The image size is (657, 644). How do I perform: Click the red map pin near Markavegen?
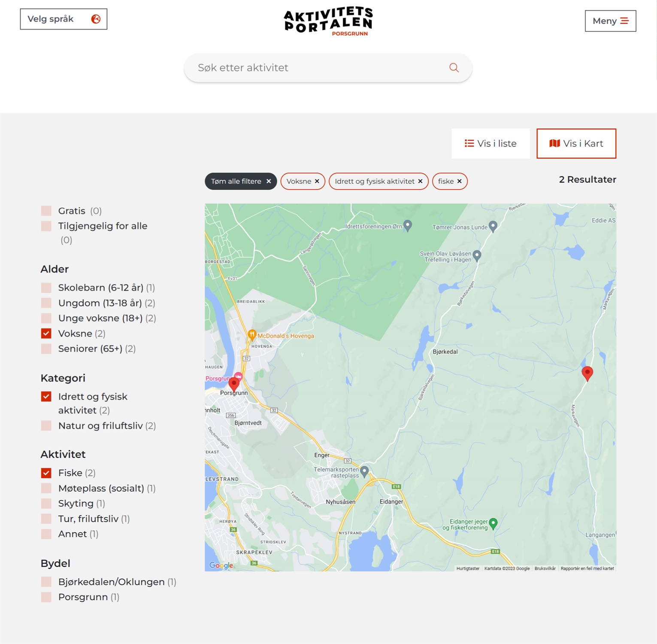(587, 373)
